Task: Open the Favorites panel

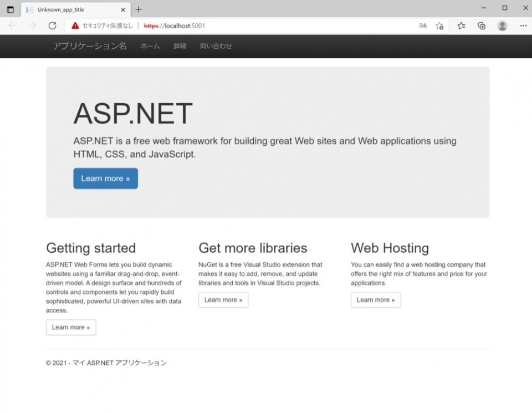Action: point(461,26)
